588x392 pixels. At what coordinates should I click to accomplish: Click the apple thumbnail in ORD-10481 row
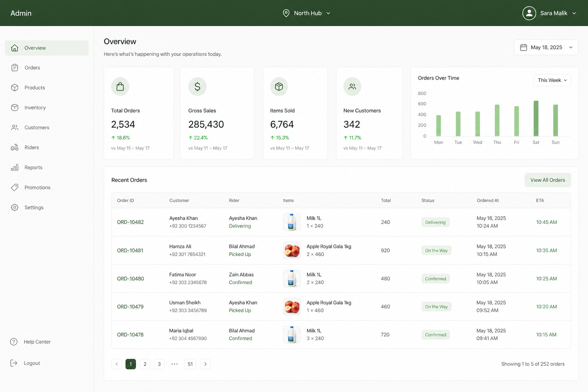coord(292,250)
